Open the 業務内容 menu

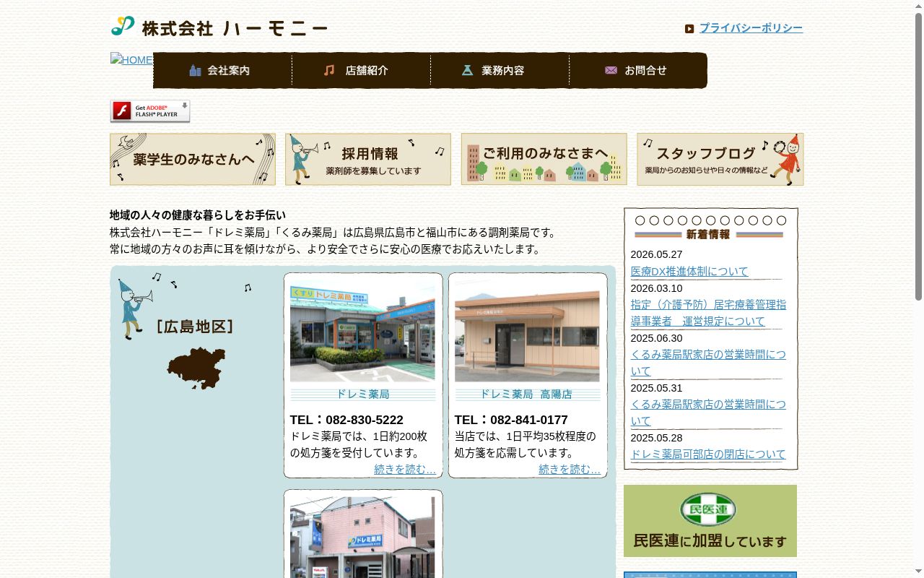pyautogui.click(x=500, y=70)
